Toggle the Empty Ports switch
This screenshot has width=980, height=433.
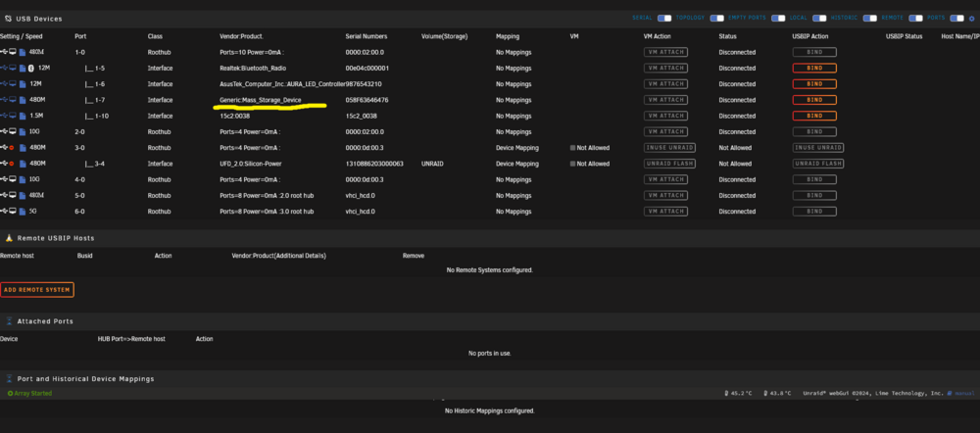pos(778,18)
